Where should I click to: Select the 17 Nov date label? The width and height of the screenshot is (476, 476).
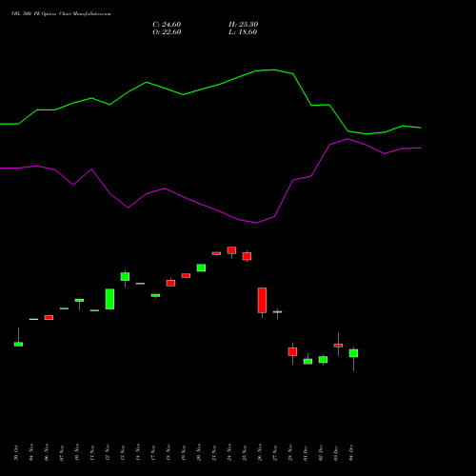[153, 453]
